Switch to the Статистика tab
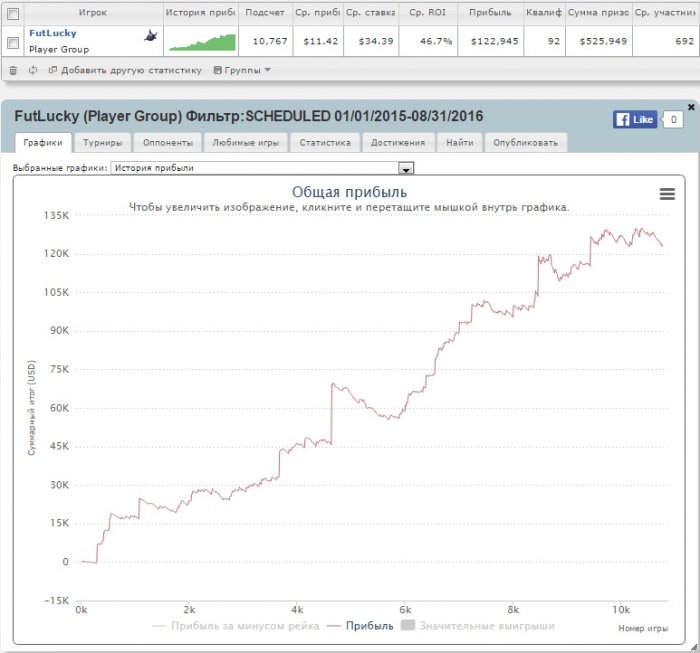 coord(325,143)
